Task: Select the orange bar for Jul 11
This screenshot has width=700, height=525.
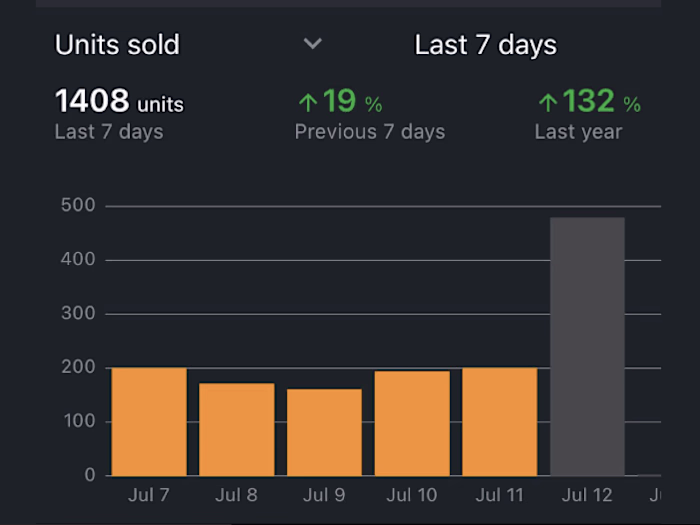Action: tap(499, 421)
